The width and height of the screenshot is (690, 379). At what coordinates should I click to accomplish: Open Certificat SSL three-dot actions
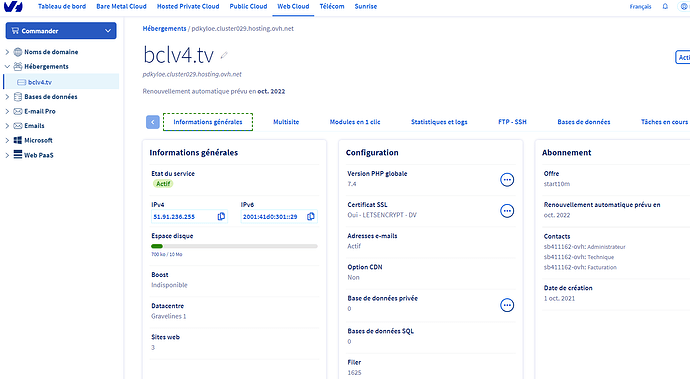507,211
